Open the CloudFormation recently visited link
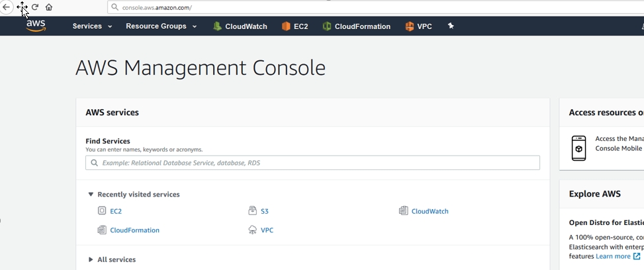The image size is (644, 270). 135,230
